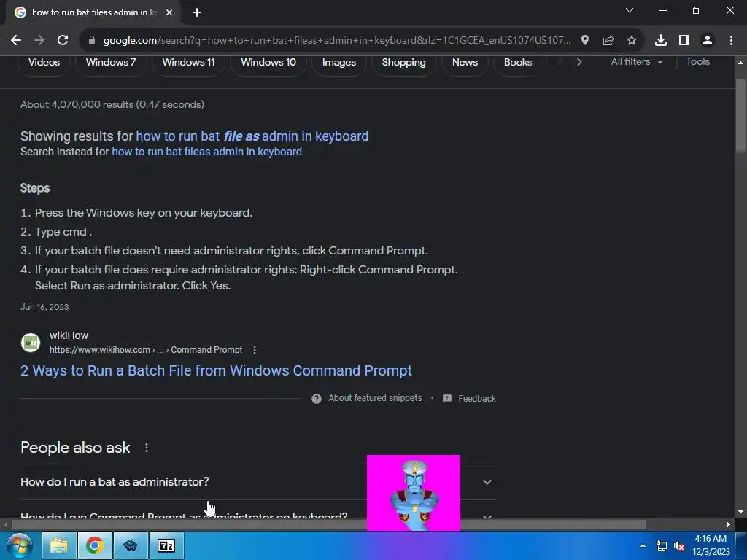Reload the Google search page
Image resolution: width=747 pixels, height=560 pixels.
point(63,41)
